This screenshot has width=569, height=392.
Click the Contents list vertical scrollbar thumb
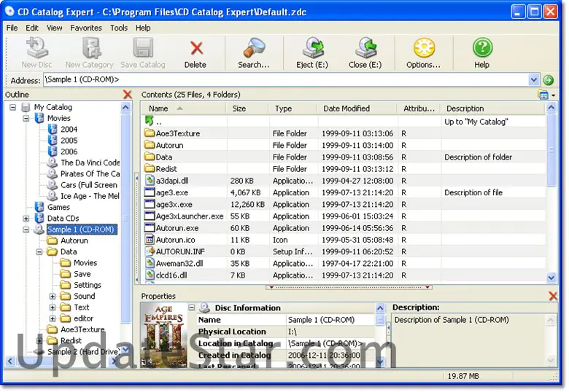point(551,150)
